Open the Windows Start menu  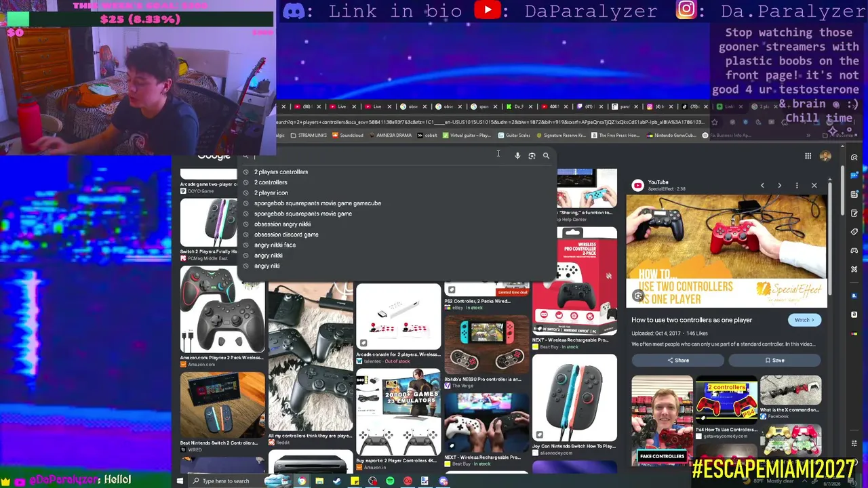pyautogui.click(x=180, y=481)
